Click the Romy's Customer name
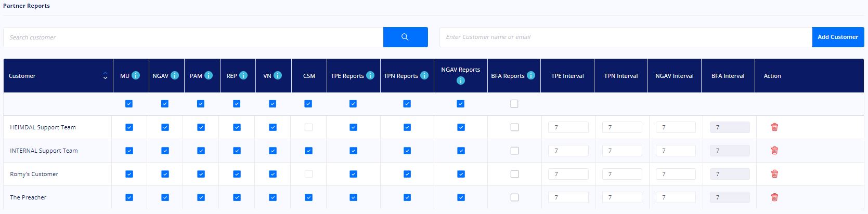This screenshot has height=214, width=868. point(34,174)
